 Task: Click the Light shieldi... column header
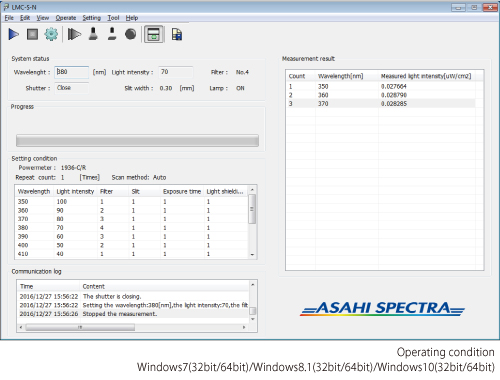[226, 191]
